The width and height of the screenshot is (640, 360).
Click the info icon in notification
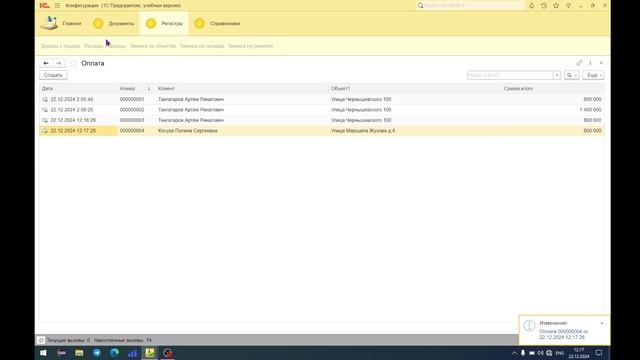529,325
